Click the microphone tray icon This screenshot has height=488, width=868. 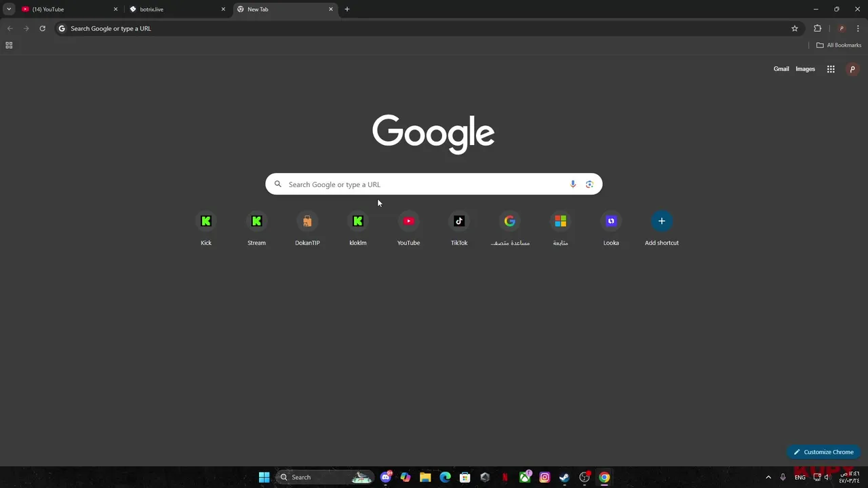click(x=783, y=477)
